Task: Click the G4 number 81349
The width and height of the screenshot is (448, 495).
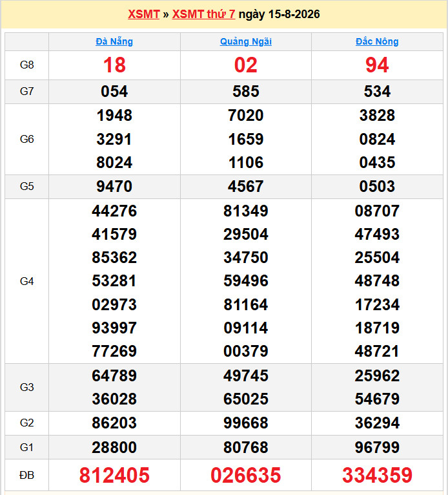Action: pyautogui.click(x=246, y=211)
